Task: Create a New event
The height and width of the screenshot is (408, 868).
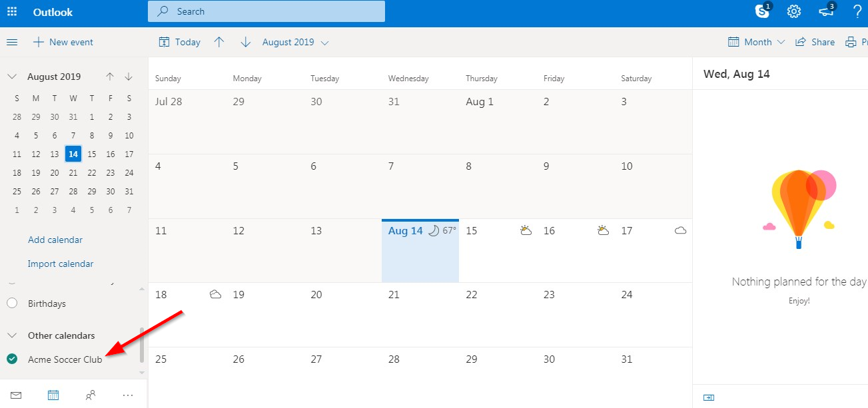Action: click(63, 42)
